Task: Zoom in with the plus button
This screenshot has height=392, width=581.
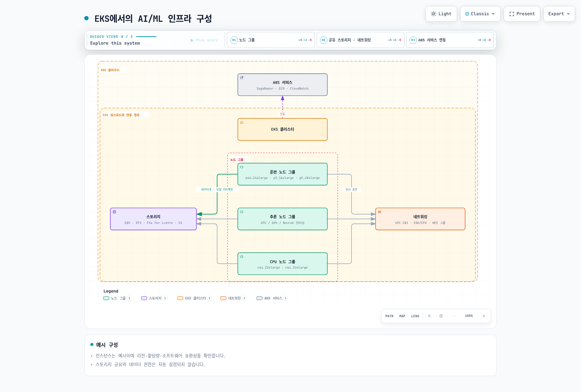Action: (484, 316)
